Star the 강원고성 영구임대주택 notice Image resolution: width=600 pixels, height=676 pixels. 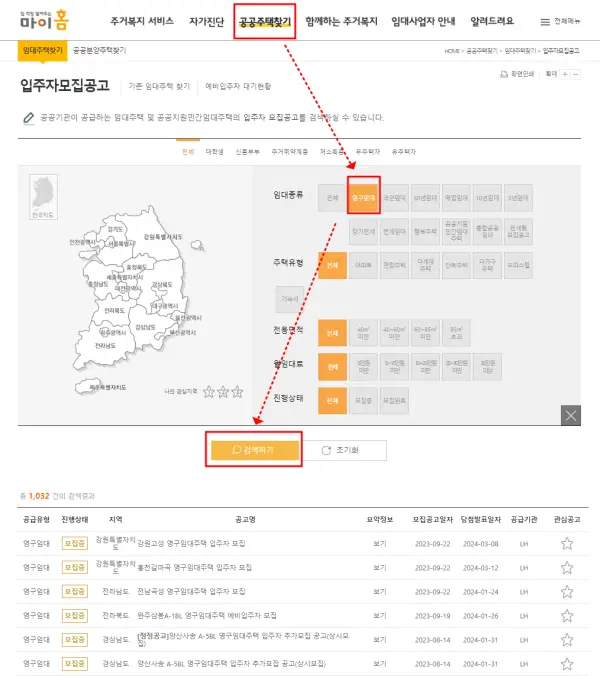[567, 544]
